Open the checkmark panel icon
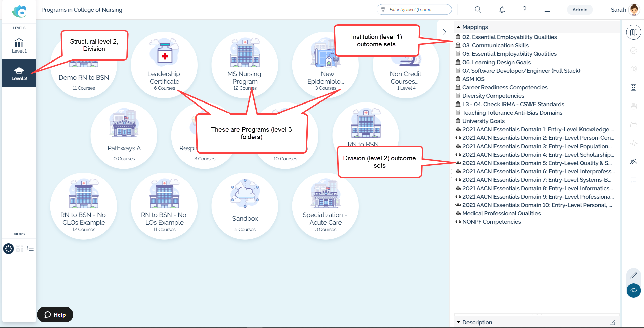Viewport: 644px width, 328px height. [634, 50]
